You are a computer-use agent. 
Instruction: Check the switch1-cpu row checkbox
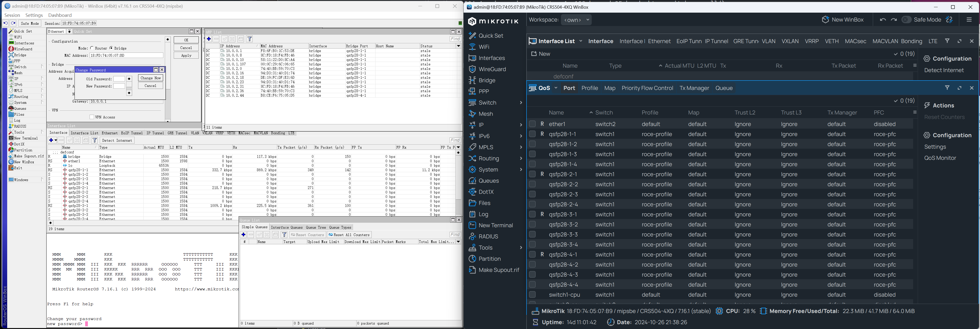[x=532, y=295]
